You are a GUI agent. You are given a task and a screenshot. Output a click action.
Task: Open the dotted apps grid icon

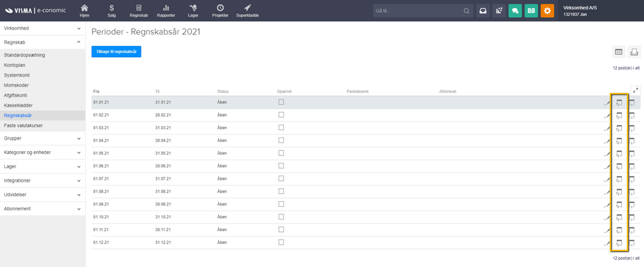499,11
